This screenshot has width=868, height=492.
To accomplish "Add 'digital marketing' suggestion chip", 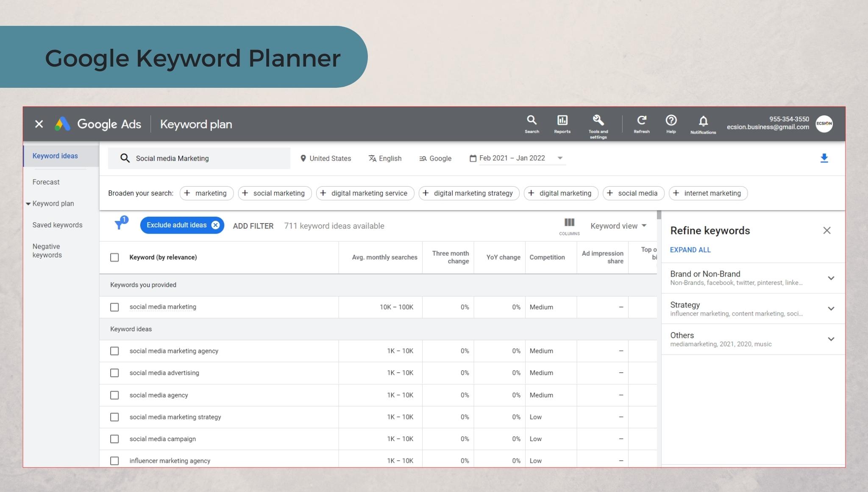I will pos(561,193).
